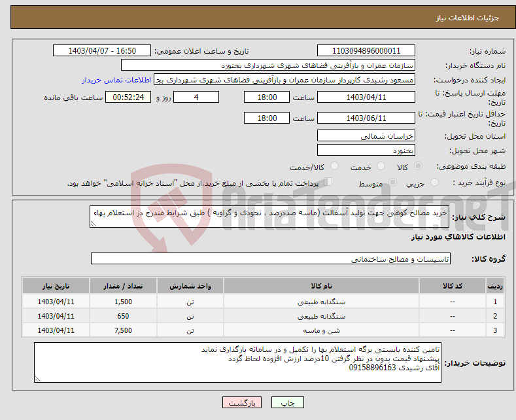This screenshot has width=516, height=420.
Task: Click the announcement date field 1403/04/07 - 16:50
Action: coord(102,50)
